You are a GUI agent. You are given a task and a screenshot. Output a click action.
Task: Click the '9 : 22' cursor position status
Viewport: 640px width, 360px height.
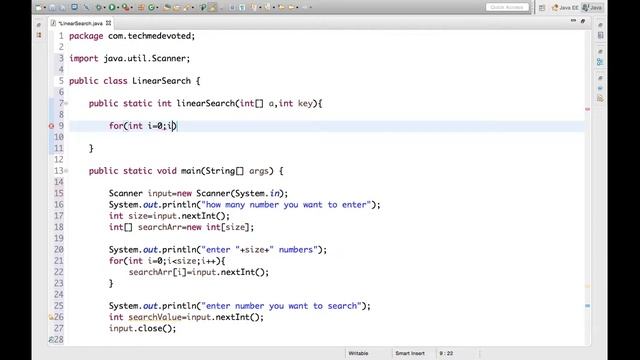[446, 353]
